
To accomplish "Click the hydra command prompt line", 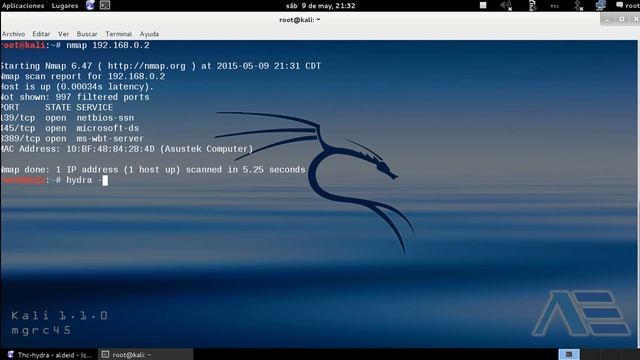I will 54,180.
